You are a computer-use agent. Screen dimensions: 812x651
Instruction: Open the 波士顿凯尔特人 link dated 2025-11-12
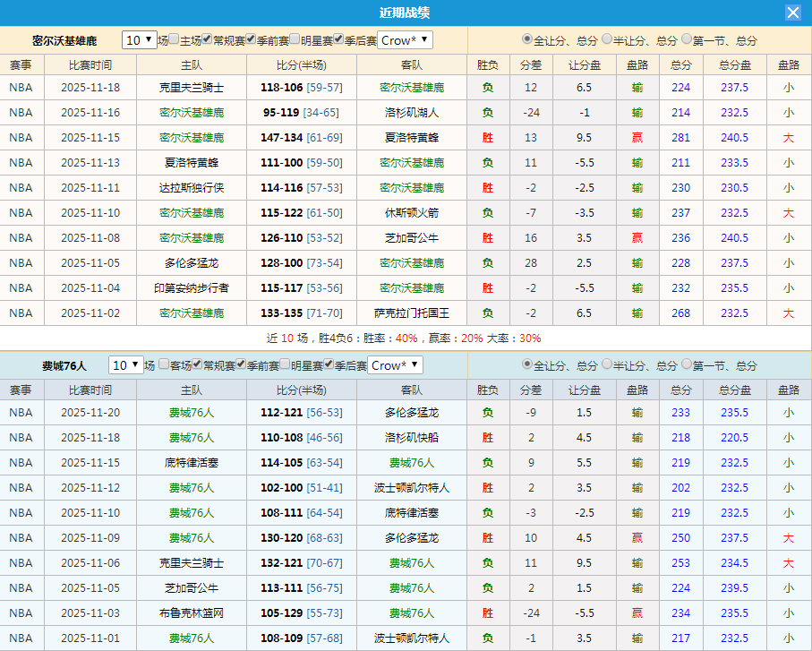click(412, 487)
